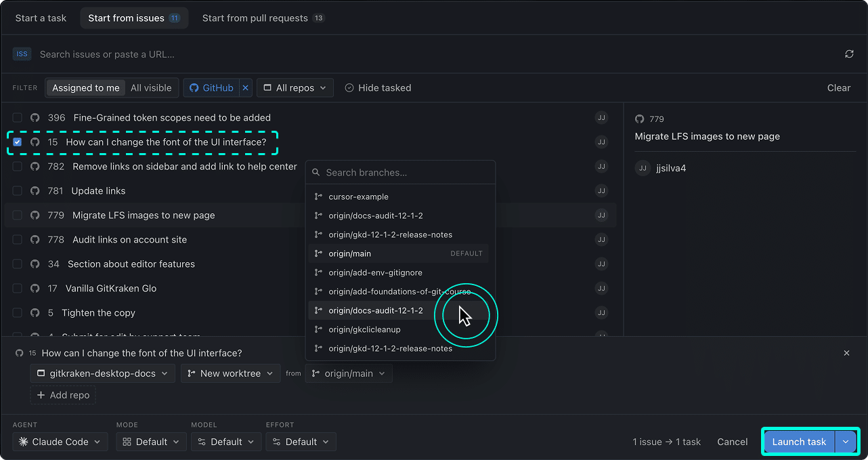Click the JJ avatar beside jjsilva4
868x460 pixels.
[643, 168]
